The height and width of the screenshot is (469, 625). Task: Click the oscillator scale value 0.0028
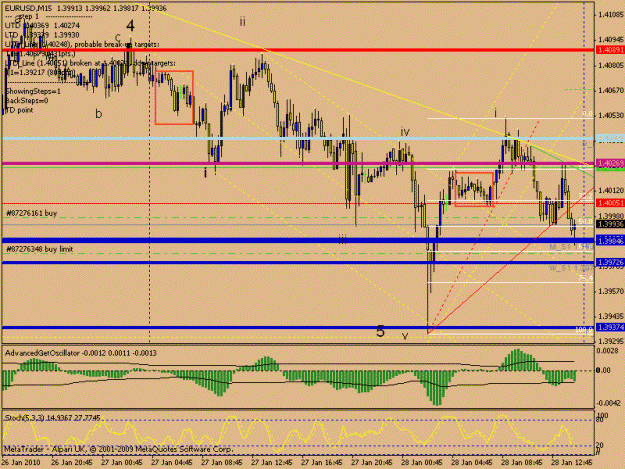click(x=609, y=350)
